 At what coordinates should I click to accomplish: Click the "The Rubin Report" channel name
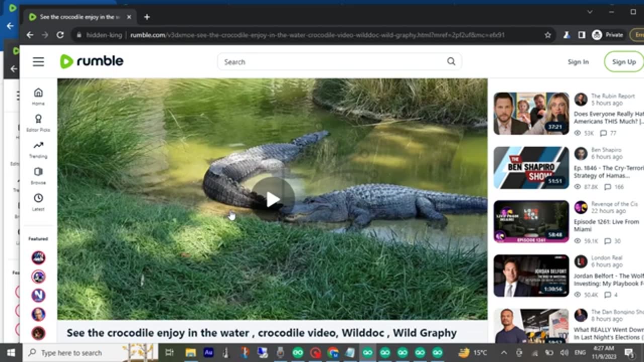coord(613,96)
